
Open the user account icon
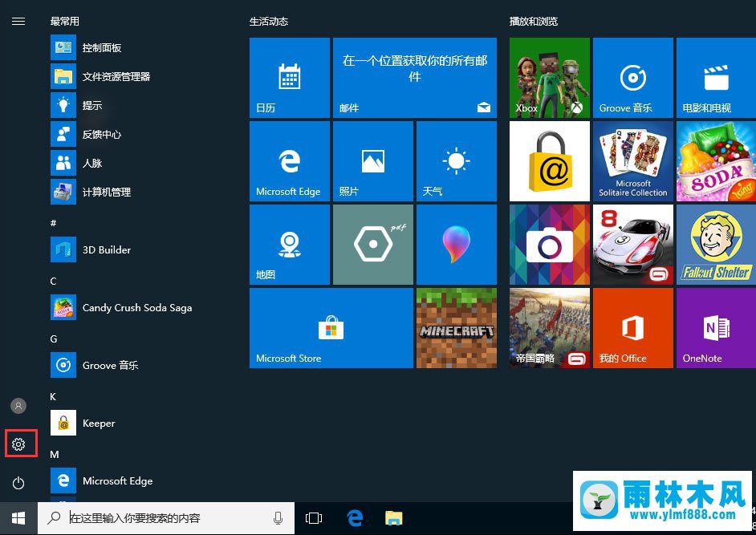(x=18, y=406)
